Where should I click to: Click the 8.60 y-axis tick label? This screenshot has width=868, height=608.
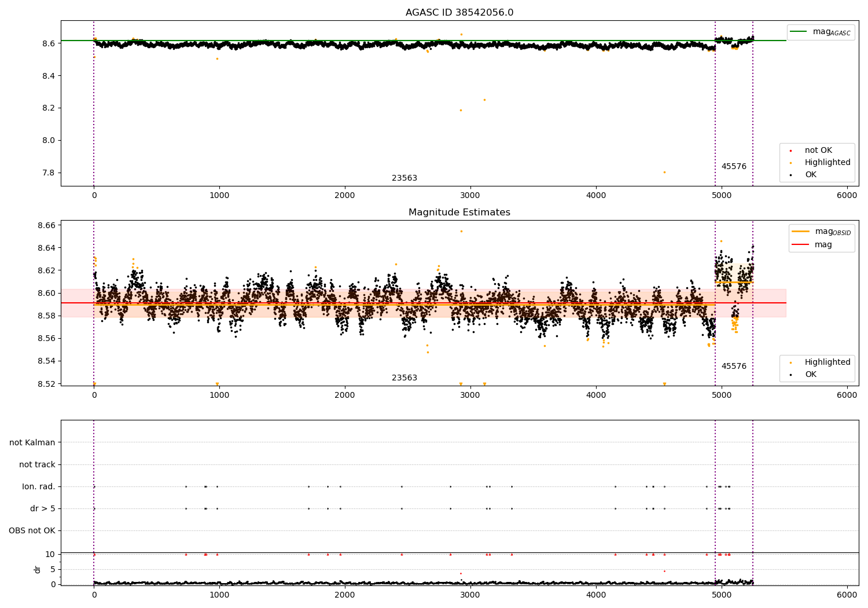[x=46, y=293]
